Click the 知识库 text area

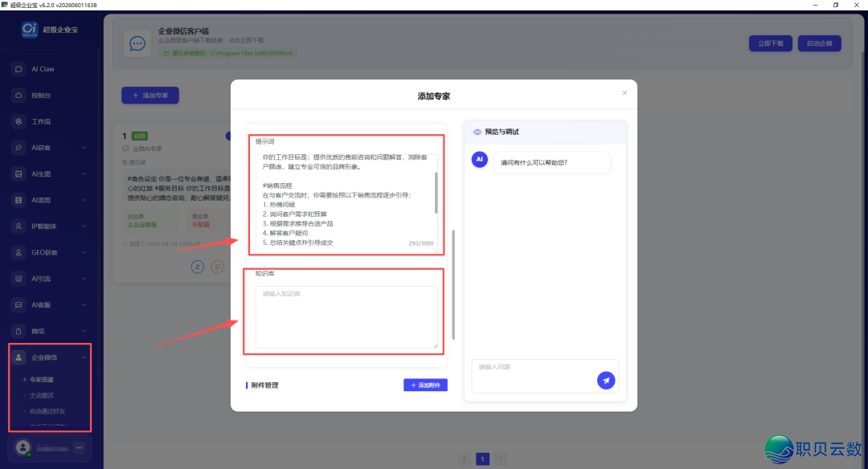[346, 317]
